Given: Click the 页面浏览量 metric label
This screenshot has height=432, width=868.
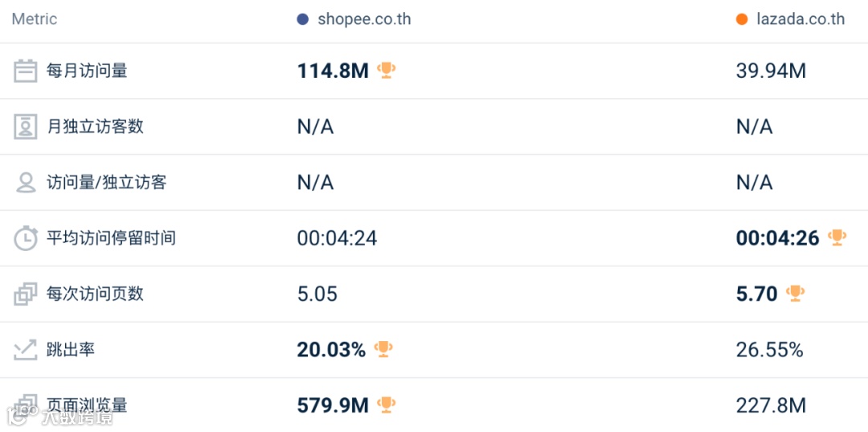Looking at the screenshot, I should click(x=87, y=405).
